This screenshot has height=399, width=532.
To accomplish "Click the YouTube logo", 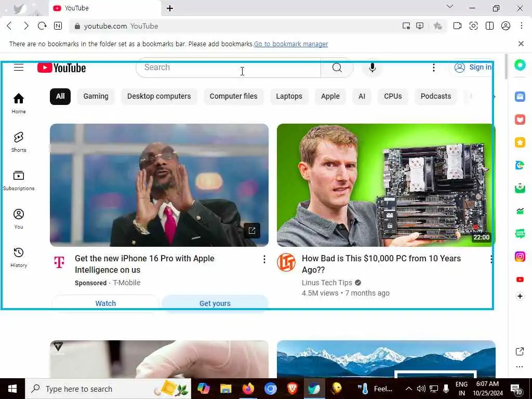I will point(61,68).
